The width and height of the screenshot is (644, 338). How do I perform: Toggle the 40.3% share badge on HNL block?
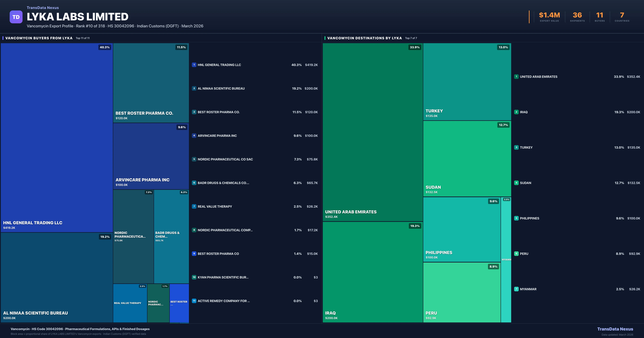pos(104,47)
